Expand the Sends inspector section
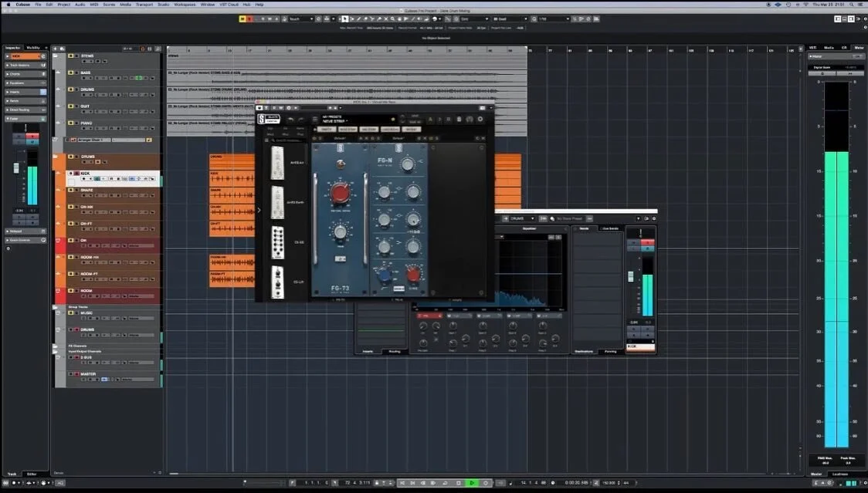Viewport: 868px width, 493px height. (x=25, y=101)
